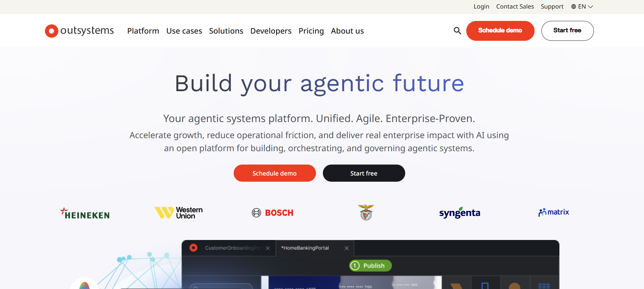This screenshot has height=289, width=644.
Task: Open the About us menu
Action: (347, 31)
